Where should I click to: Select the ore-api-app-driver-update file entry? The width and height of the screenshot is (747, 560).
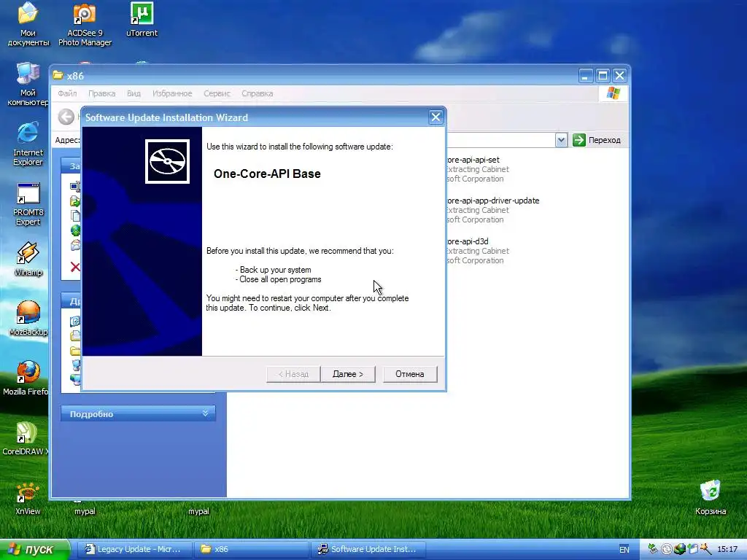point(493,210)
